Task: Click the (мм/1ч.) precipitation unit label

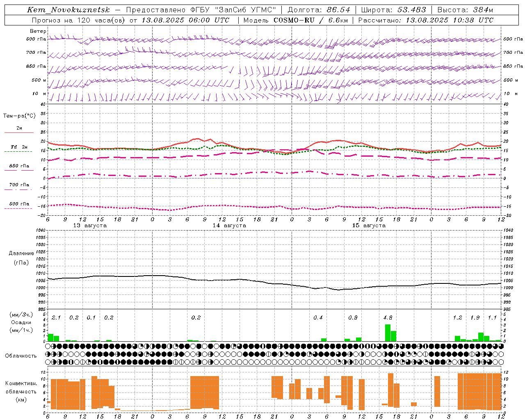Action: click(x=21, y=330)
